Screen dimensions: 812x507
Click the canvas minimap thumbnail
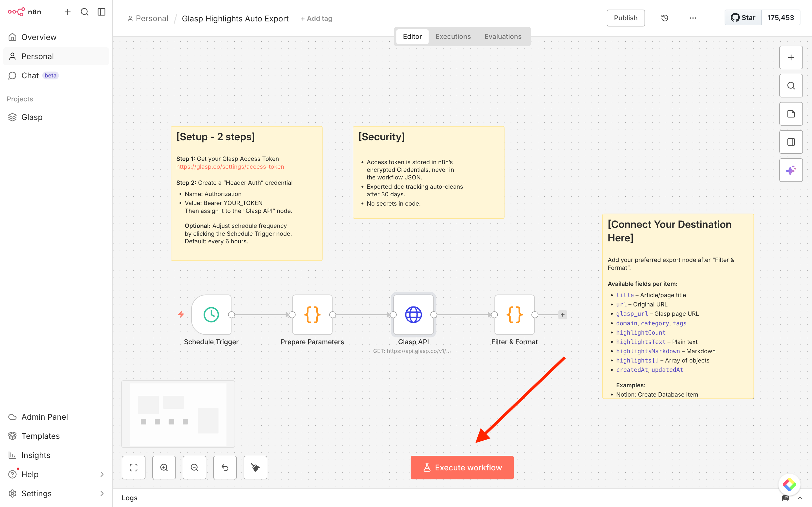coord(178,414)
